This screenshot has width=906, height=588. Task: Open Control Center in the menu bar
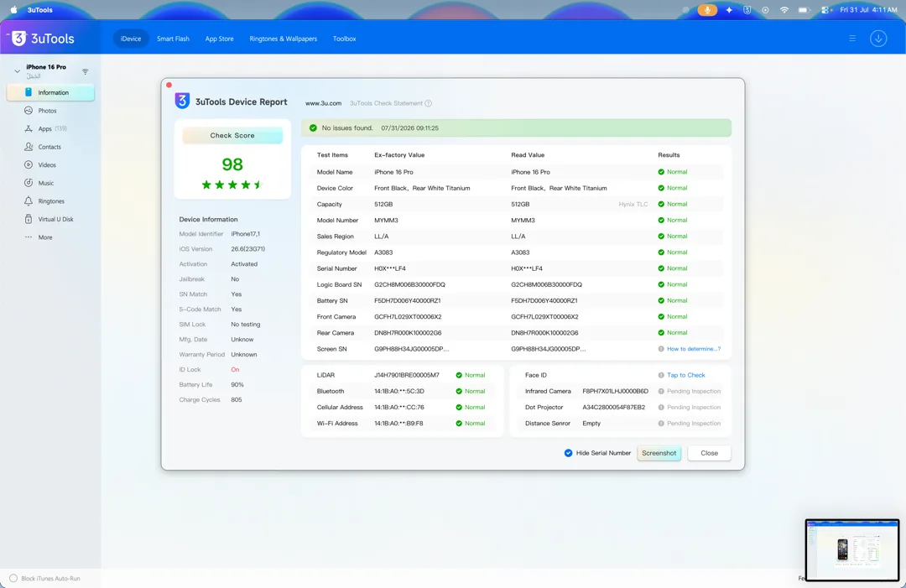point(825,10)
